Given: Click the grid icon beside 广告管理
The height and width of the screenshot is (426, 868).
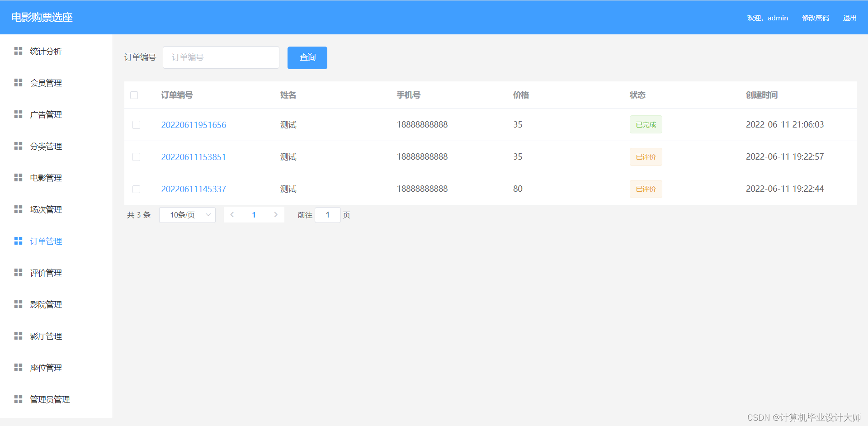Looking at the screenshot, I should pos(18,114).
